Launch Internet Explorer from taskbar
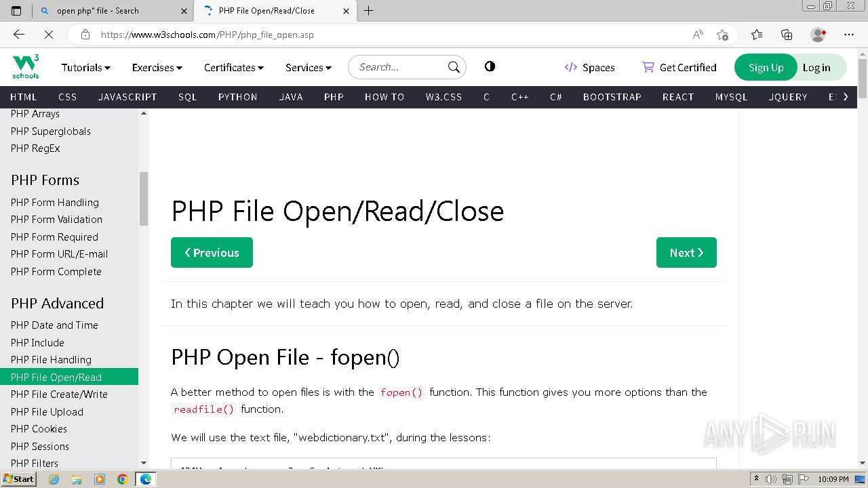This screenshot has height=488, width=868. click(x=54, y=479)
